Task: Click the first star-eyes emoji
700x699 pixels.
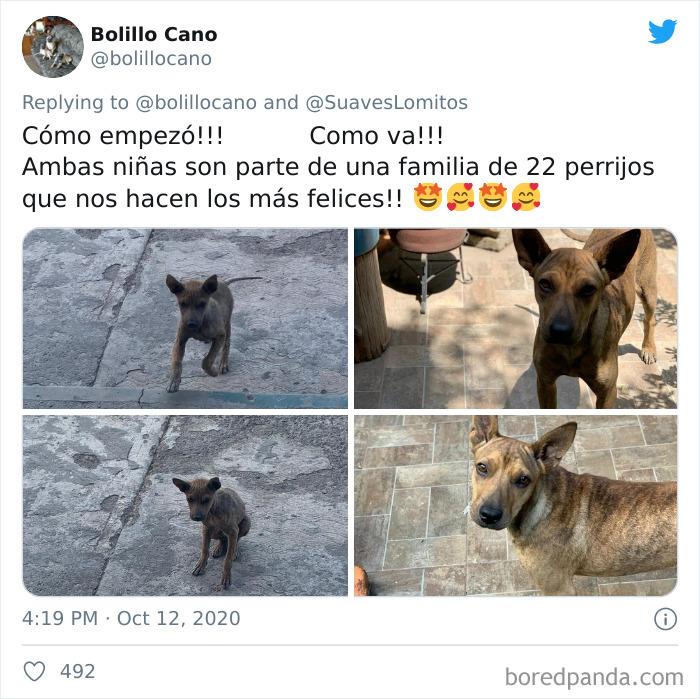Action: coord(428,197)
